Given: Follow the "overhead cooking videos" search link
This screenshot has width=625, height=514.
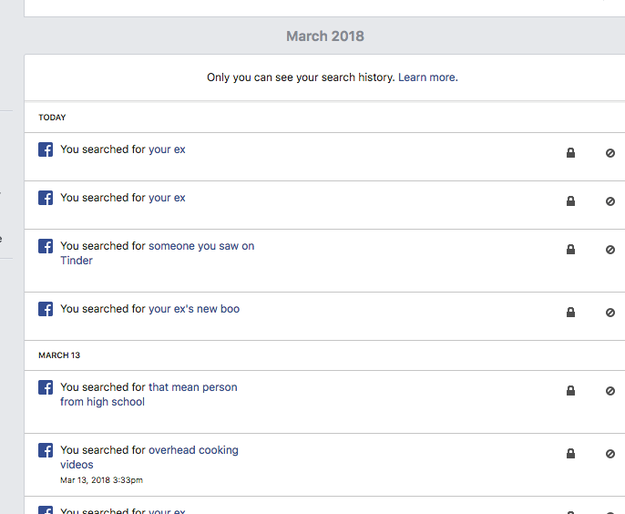Looking at the screenshot, I should point(193,450).
